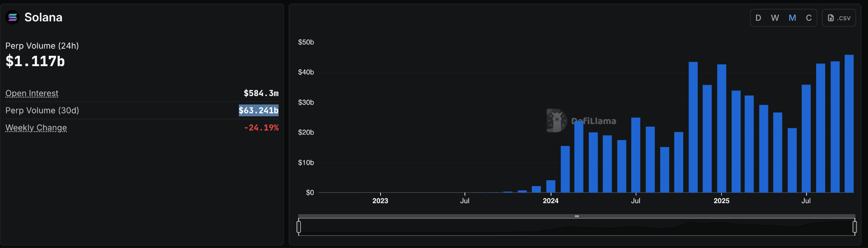Viewport: 868px width, 248px height.
Task: Click the $1.117b perp volume value
Action: tap(35, 61)
